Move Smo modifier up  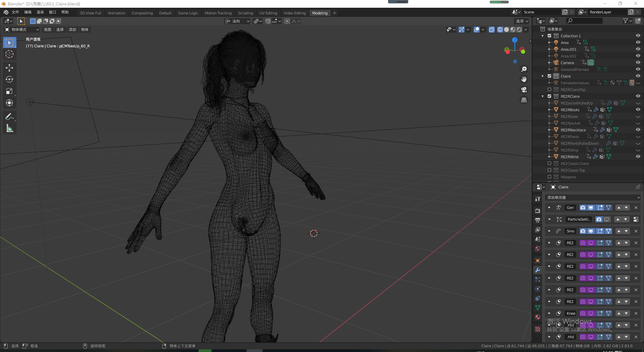(619, 231)
